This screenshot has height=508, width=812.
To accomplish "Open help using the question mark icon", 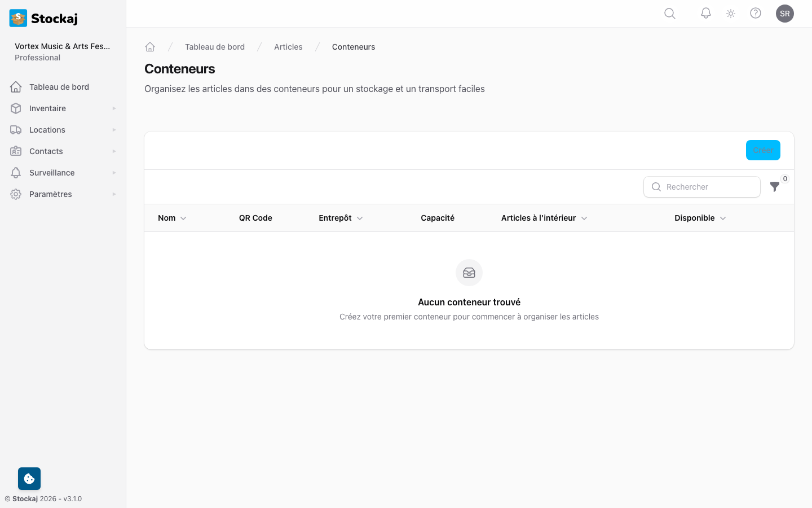I will pyautogui.click(x=756, y=13).
